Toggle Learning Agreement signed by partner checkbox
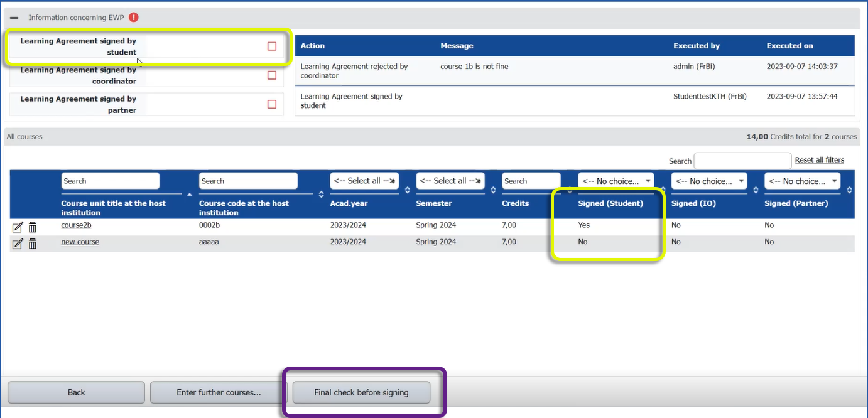The width and height of the screenshot is (868, 418). tap(272, 104)
